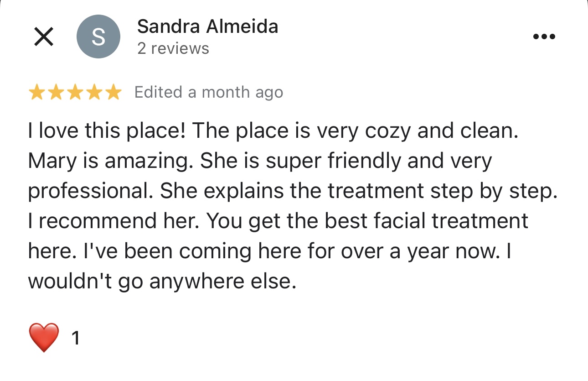Image resolution: width=588 pixels, height=381 pixels.
Task: Toggle the red heart like icon
Action: click(44, 338)
